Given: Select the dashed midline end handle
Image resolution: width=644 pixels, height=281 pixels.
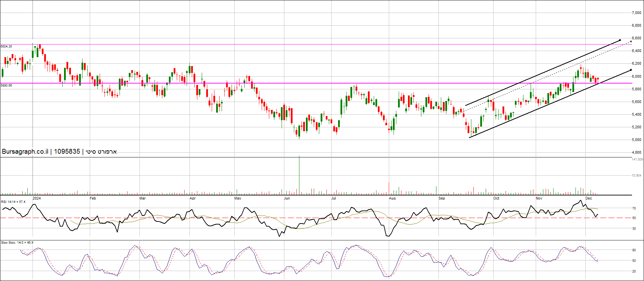Looking at the screenshot, I should pyautogui.click(x=631, y=42).
